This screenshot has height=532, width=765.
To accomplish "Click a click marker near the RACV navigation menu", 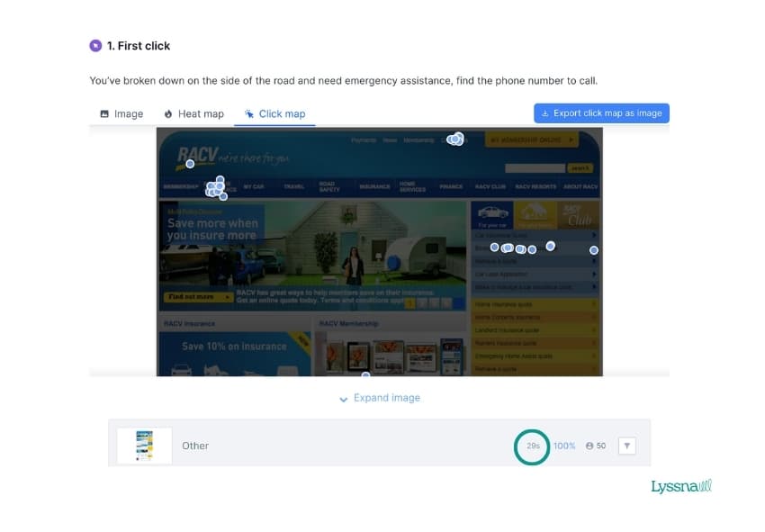I will click(x=214, y=186).
